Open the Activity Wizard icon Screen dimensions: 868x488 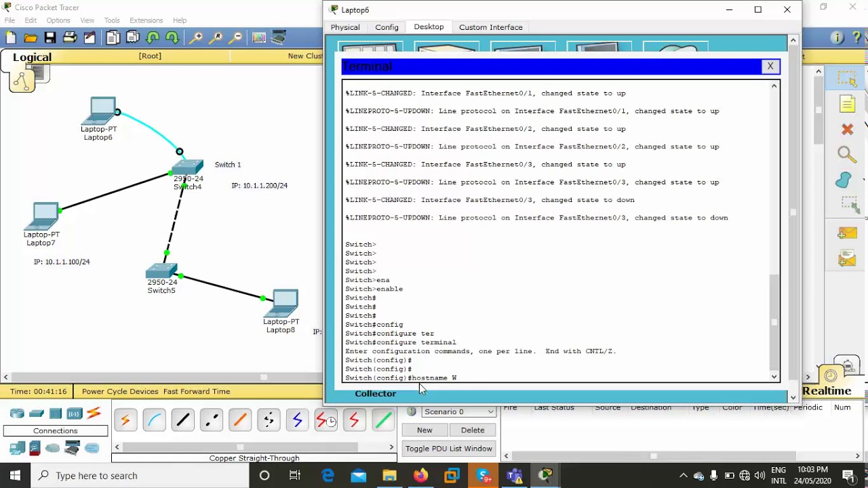(90, 38)
